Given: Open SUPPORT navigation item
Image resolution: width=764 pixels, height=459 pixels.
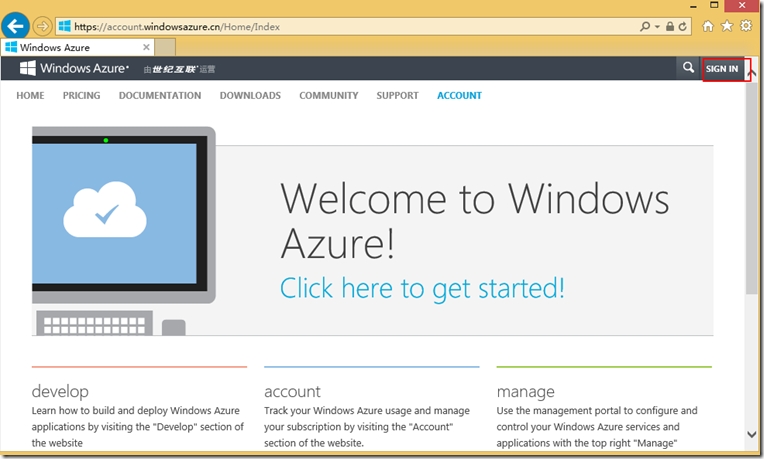Looking at the screenshot, I should click(x=397, y=96).
